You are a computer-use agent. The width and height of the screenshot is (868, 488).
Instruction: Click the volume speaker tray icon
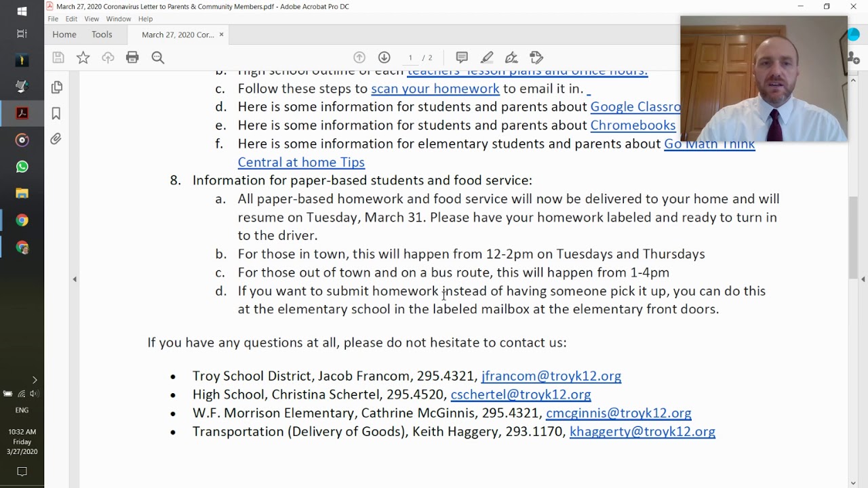coord(34,394)
